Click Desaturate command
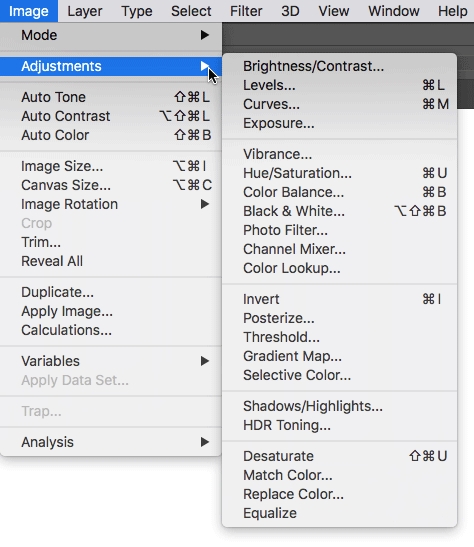474x547 pixels. 339,456
